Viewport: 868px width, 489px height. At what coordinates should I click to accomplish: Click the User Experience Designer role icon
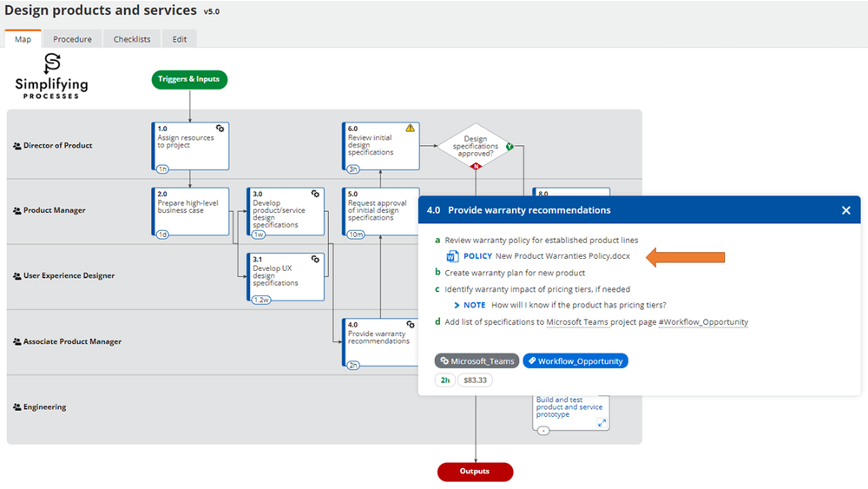coord(17,276)
